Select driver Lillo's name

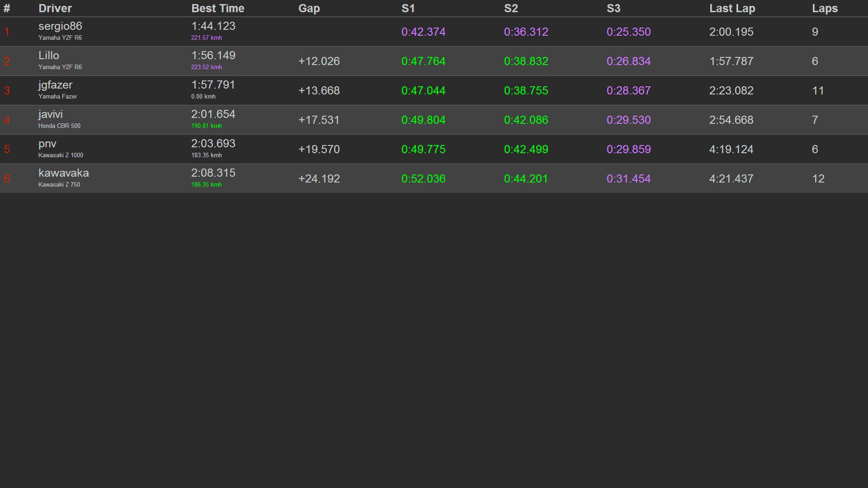[49, 56]
